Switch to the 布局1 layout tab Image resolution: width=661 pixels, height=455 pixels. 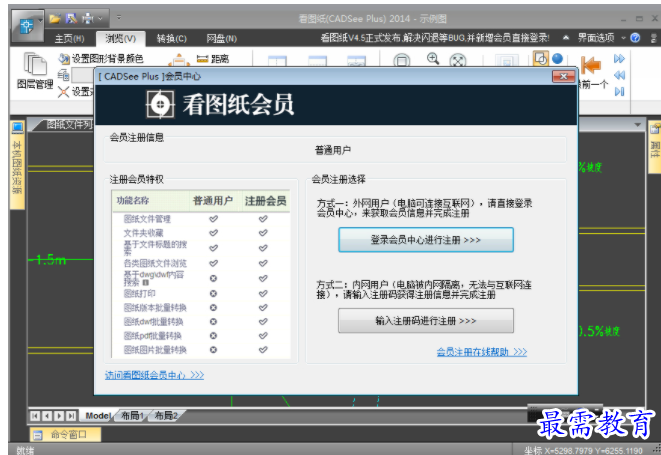[x=132, y=416]
